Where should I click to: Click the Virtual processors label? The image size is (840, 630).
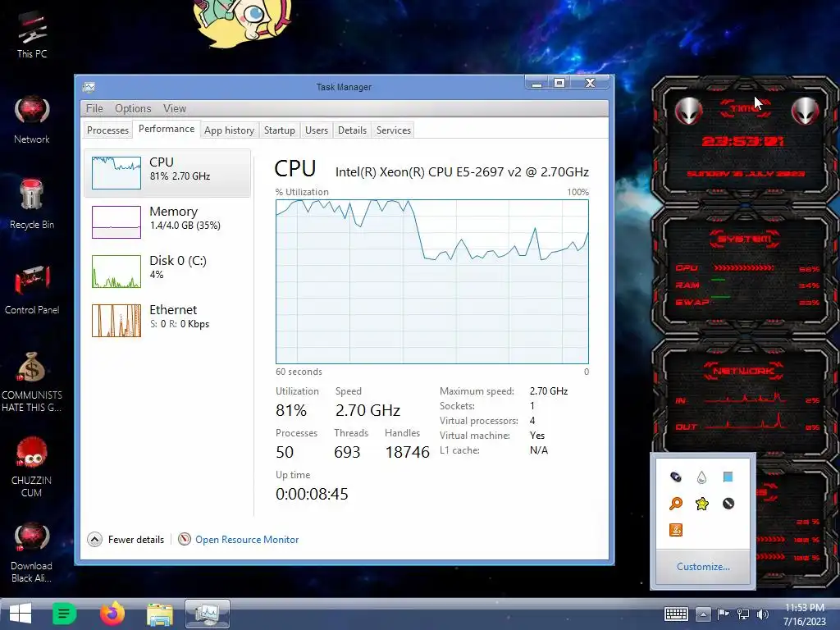(x=479, y=421)
